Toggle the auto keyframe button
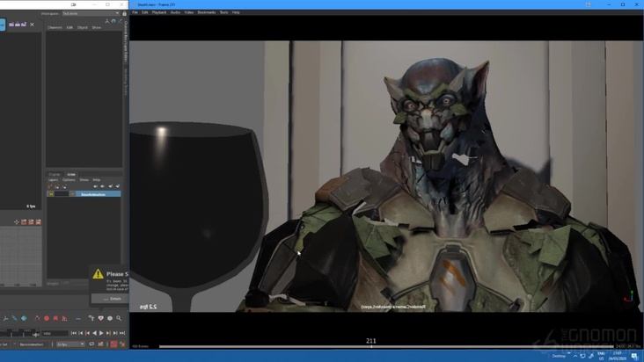 (113, 344)
